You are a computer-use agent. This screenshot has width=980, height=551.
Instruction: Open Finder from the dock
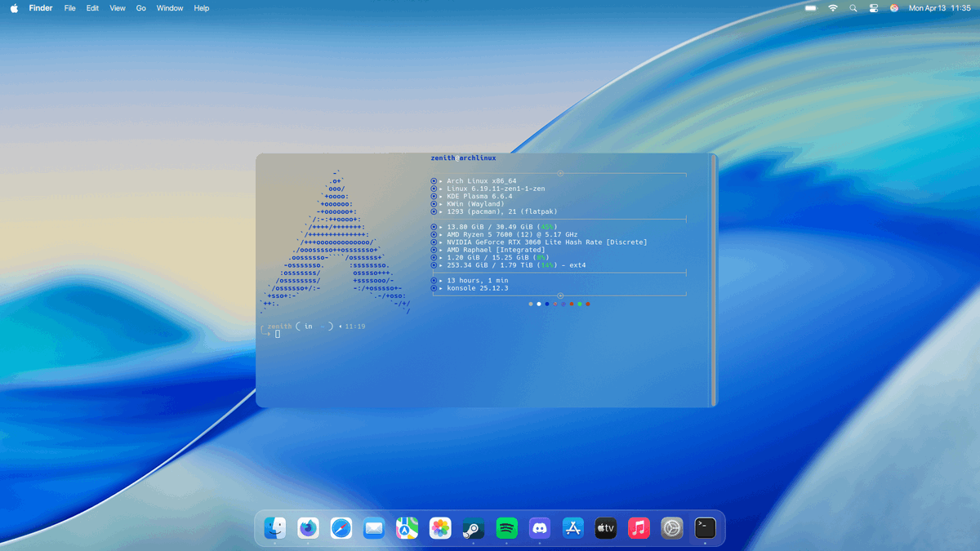coord(274,528)
